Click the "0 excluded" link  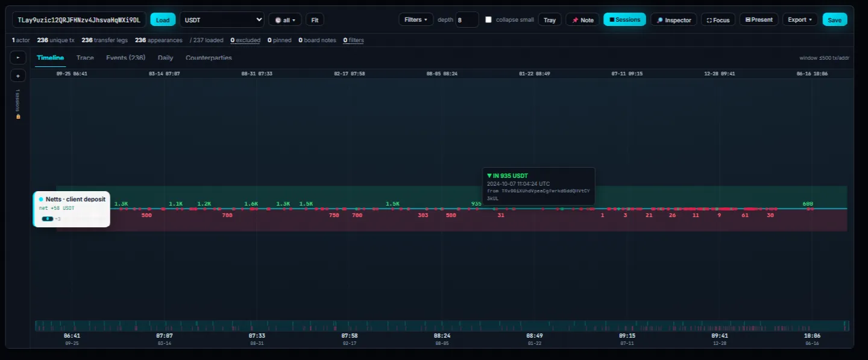245,40
